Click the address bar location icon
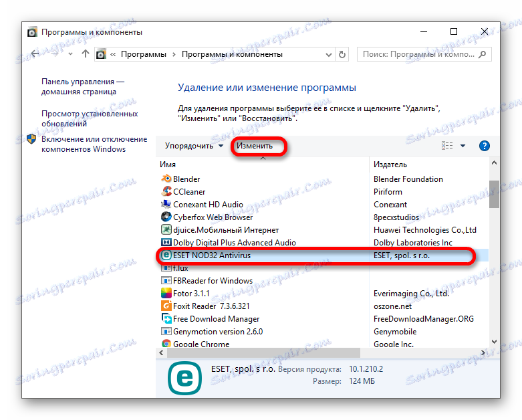This screenshot has width=522, height=420. coord(101,54)
